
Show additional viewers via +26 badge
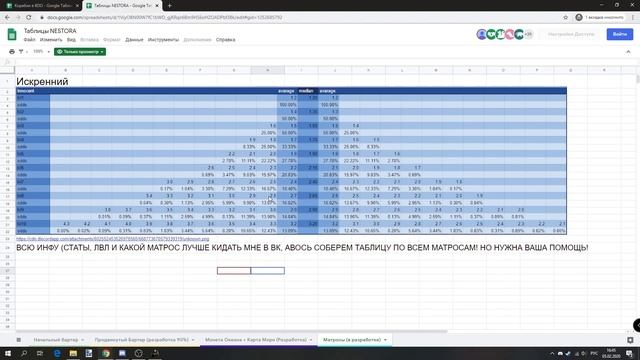click(x=528, y=34)
